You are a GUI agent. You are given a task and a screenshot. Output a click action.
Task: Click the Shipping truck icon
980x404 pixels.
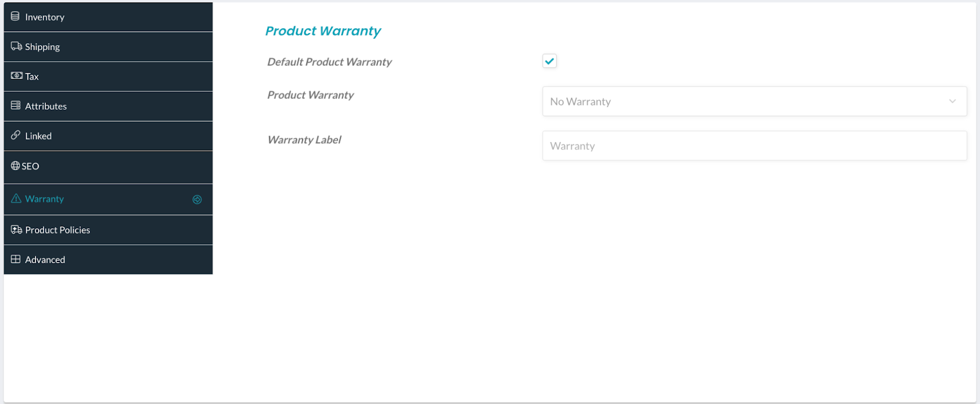click(17, 47)
